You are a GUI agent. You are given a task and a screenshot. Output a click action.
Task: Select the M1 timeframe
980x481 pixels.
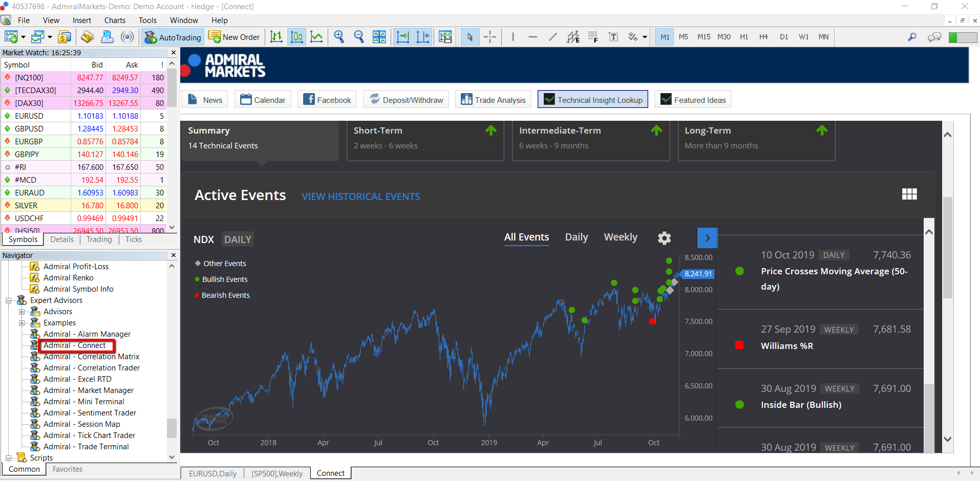(665, 37)
